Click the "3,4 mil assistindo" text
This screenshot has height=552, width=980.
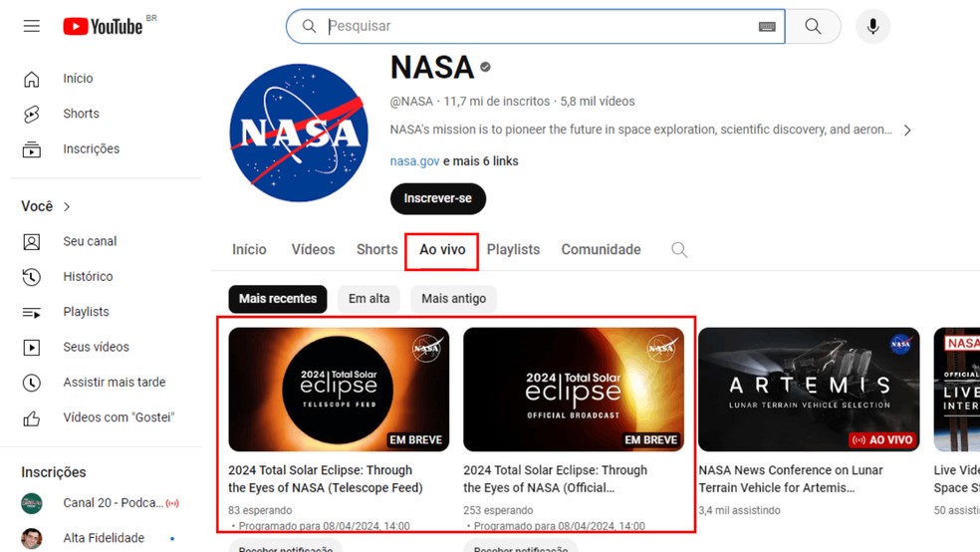[x=739, y=511]
